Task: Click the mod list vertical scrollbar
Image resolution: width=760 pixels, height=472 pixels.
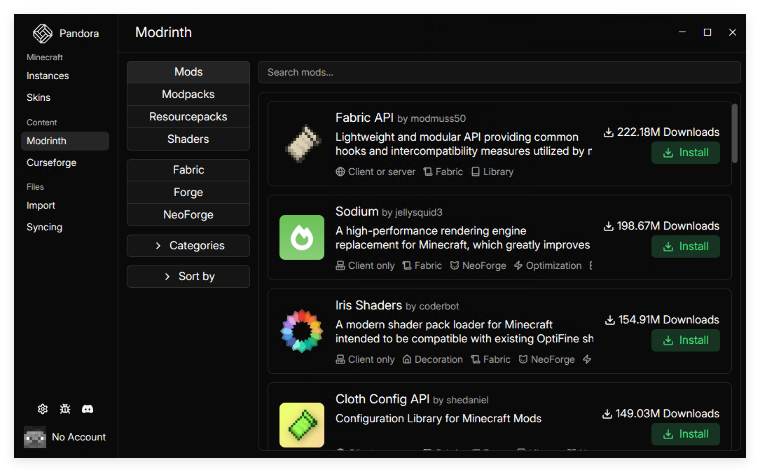Action: pyautogui.click(x=735, y=133)
